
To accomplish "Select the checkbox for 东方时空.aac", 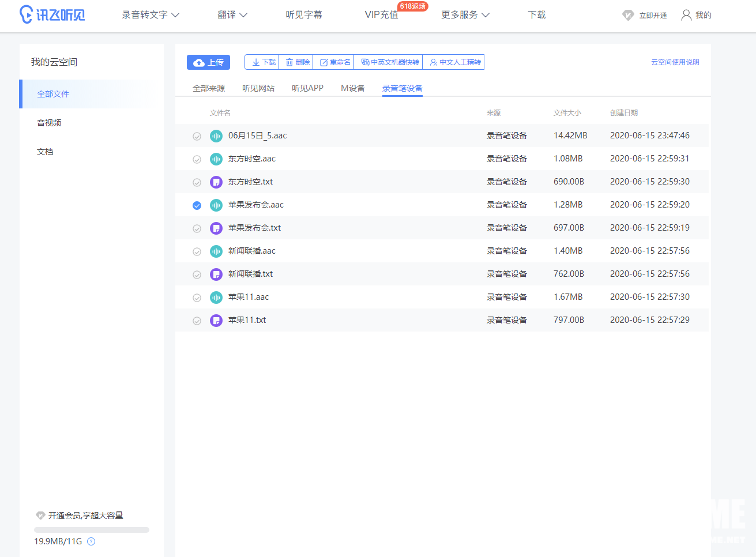I will [x=197, y=160].
